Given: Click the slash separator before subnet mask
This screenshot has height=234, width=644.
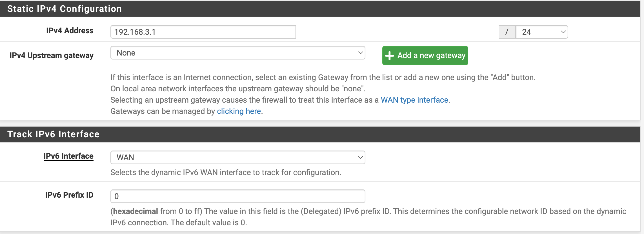Looking at the screenshot, I should coord(507,32).
